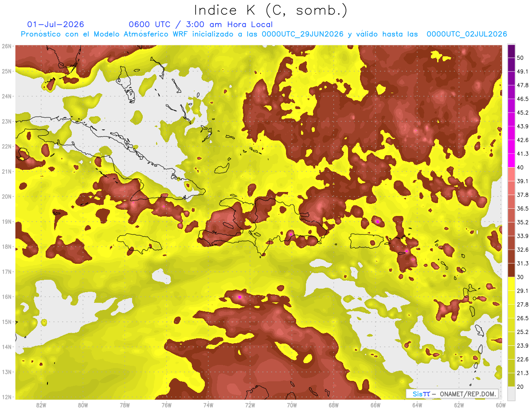The image size is (532, 411).
Task: Click the colorbar label "49.1"
Action: (x=522, y=71)
